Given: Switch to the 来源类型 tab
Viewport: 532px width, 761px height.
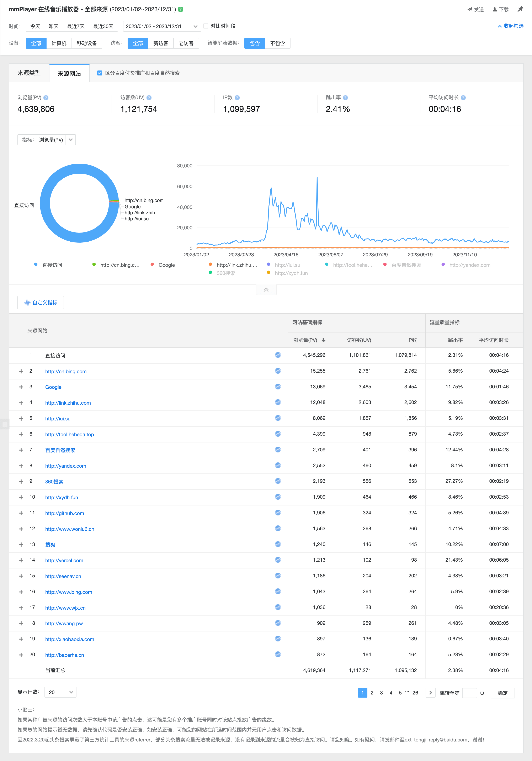Looking at the screenshot, I should point(29,73).
